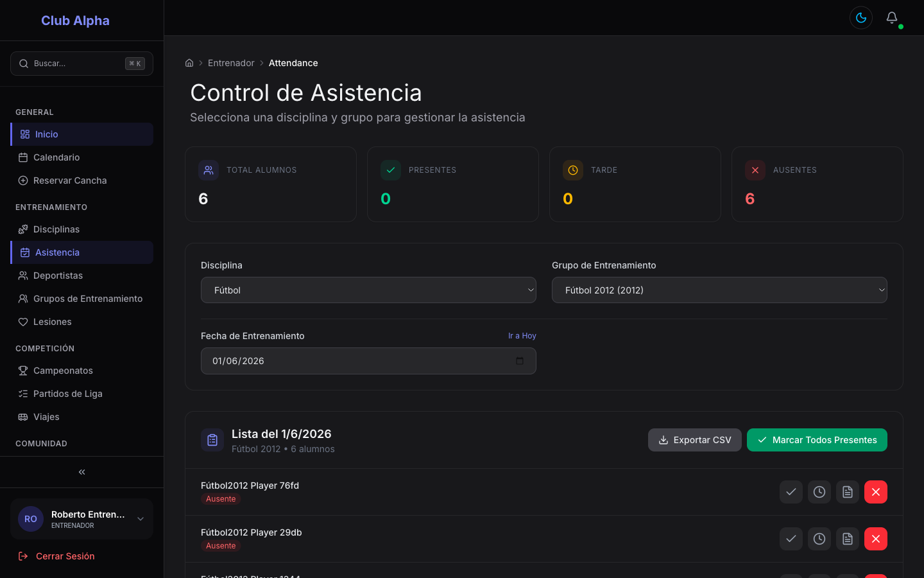
Task: Click the Total Alumnos people icon
Action: [x=209, y=170]
